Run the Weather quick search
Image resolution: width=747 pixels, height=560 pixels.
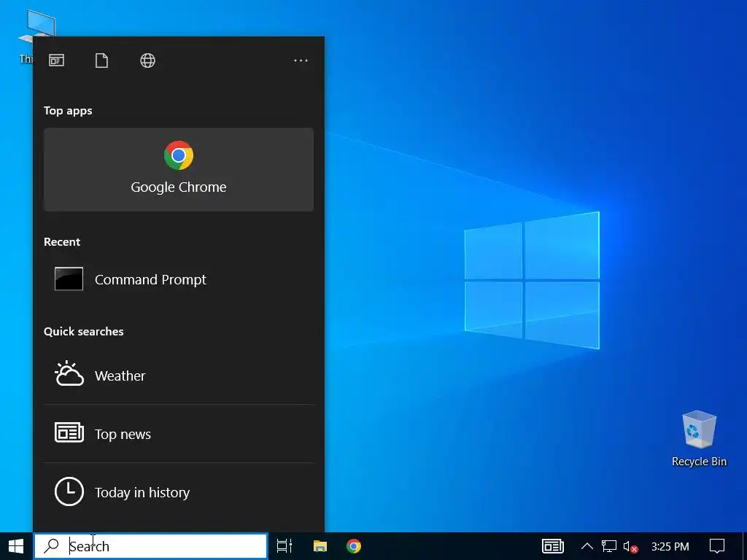[x=179, y=376]
